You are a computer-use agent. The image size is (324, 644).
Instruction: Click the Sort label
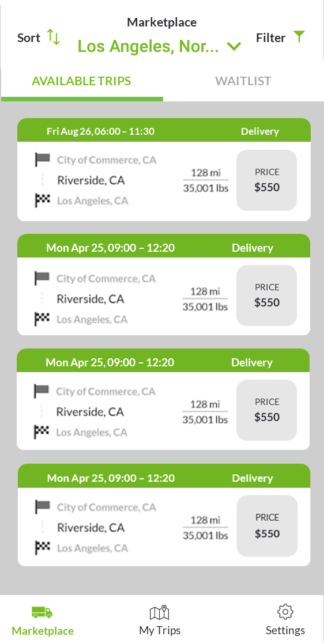point(29,38)
